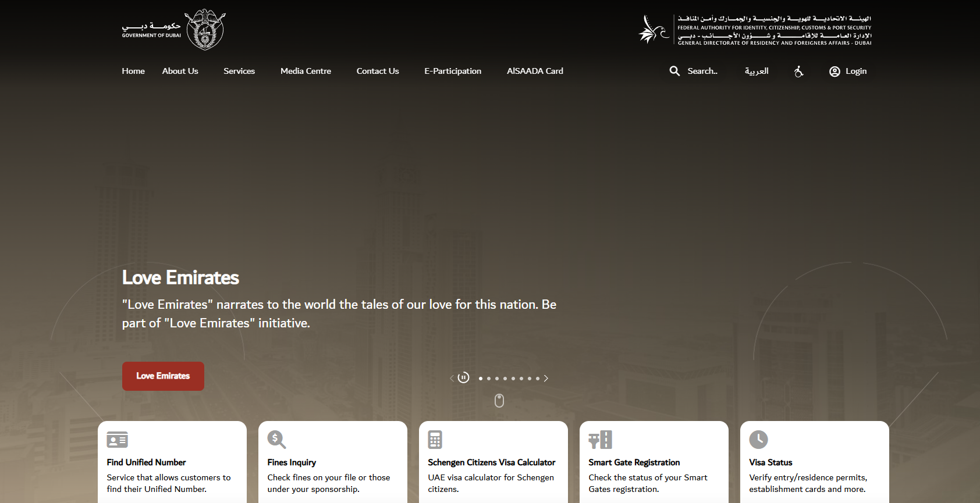The image size is (980, 503).
Task: Open the Visa Status service title
Action: coord(770,462)
